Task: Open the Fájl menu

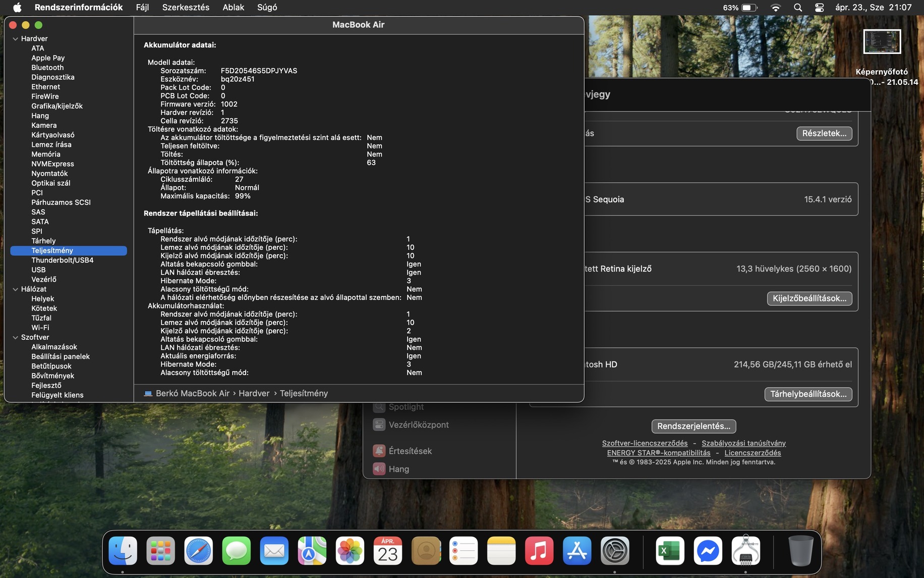Action: [x=142, y=8]
